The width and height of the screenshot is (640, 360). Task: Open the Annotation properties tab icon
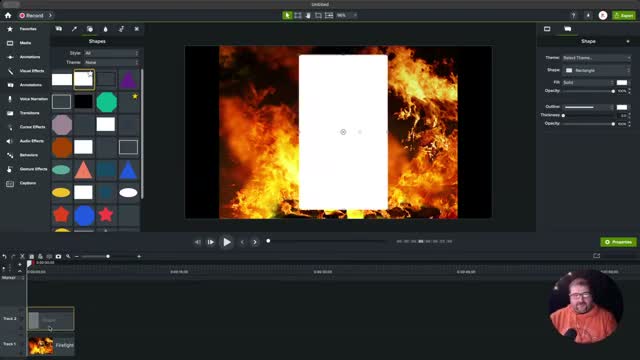pos(567,29)
